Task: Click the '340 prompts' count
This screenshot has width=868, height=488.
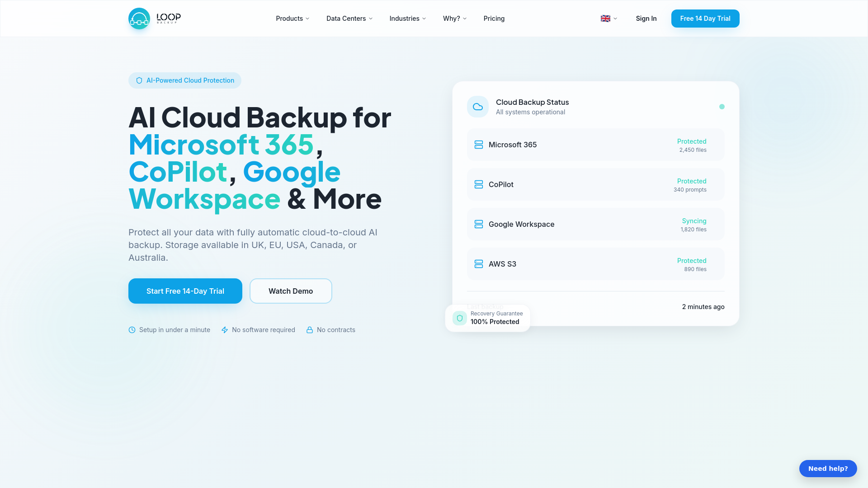Action: click(690, 190)
